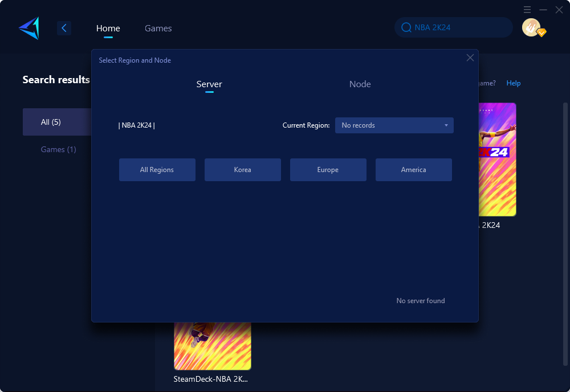Minimize the application window
The height and width of the screenshot is (392, 570).
(543, 10)
